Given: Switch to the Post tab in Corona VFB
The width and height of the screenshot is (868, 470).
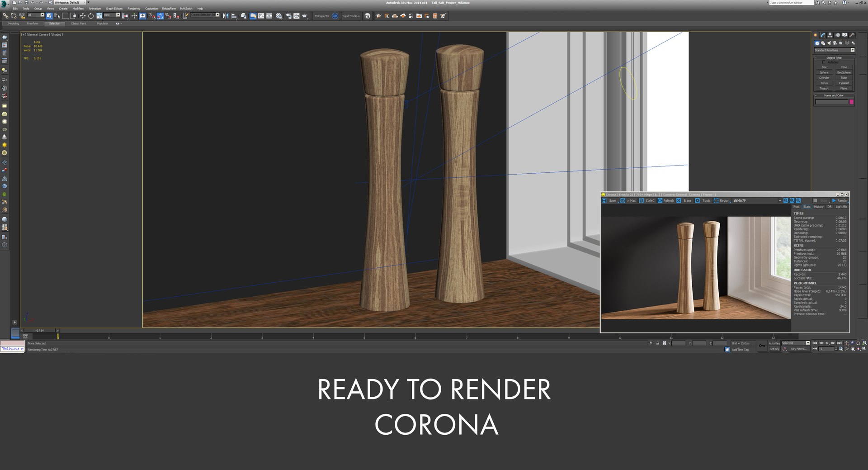Looking at the screenshot, I should [x=797, y=207].
